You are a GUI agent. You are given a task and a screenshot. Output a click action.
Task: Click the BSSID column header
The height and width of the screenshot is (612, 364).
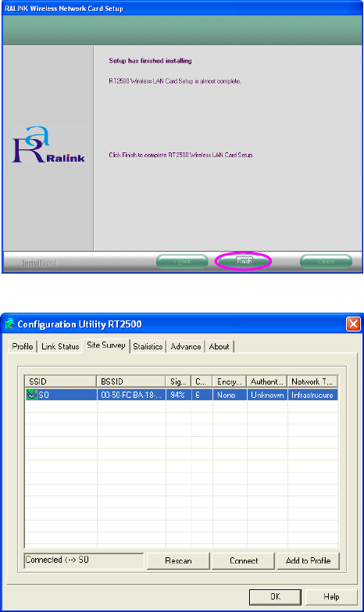click(131, 381)
